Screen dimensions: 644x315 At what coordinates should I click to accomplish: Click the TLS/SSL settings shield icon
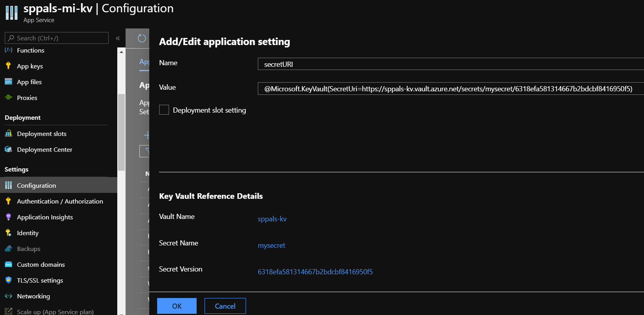click(x=8, y=280)
